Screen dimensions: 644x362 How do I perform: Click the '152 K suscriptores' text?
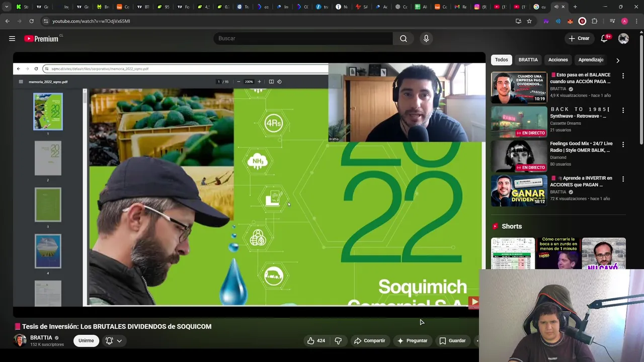click(x=47, y=345)
